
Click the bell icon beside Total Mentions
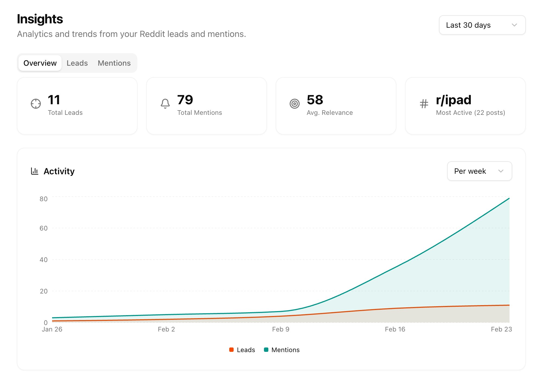coord(165,104)
